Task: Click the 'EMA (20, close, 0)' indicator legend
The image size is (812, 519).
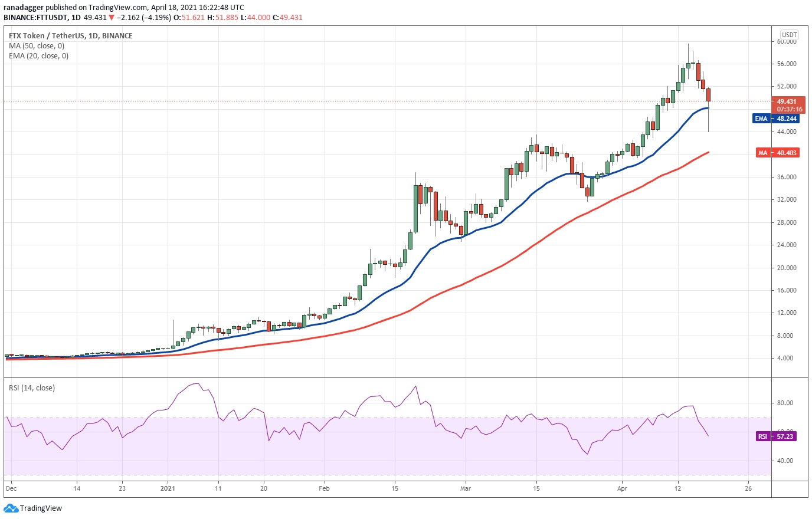Action: [38, 55]
